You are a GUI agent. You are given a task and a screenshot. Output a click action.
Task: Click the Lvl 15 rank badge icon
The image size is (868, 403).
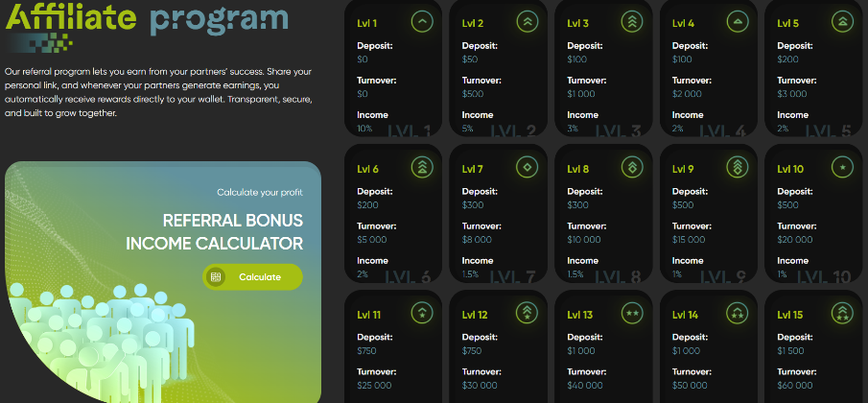(841, 313)
